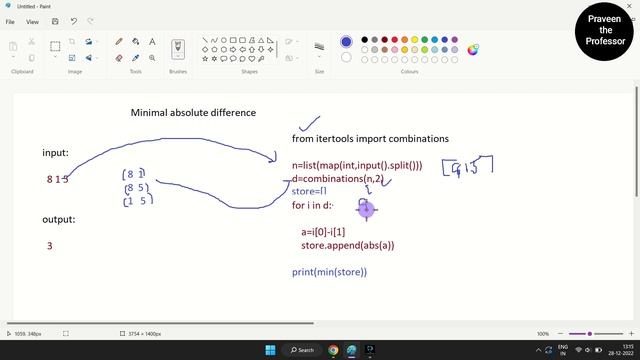
Task: Choose the rectangular Select tool
Action: (55, 46)
